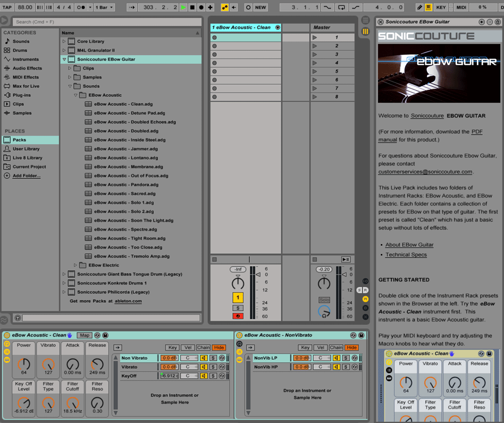Expand the M4L Granulator II pack

[64, 51]
